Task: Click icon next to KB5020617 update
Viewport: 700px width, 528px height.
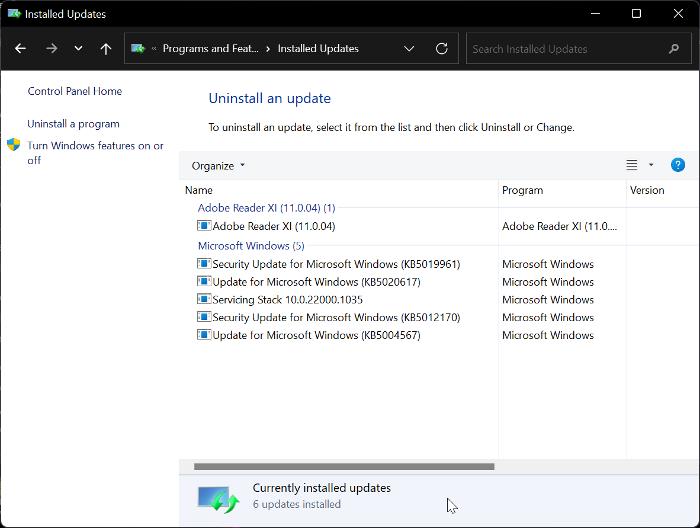Action: 204,281
